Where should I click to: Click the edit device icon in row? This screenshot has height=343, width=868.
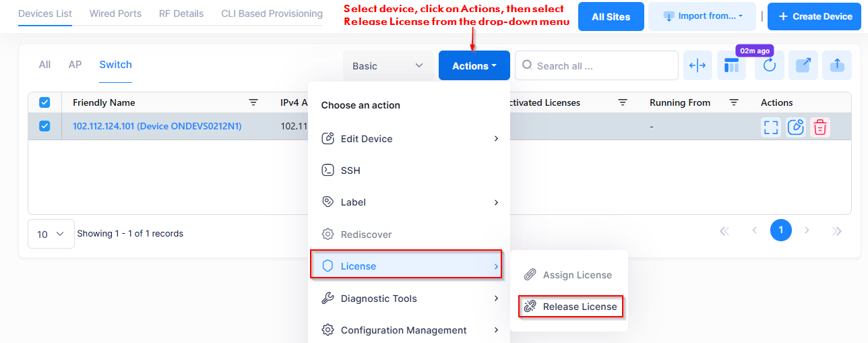click(796, 127)
